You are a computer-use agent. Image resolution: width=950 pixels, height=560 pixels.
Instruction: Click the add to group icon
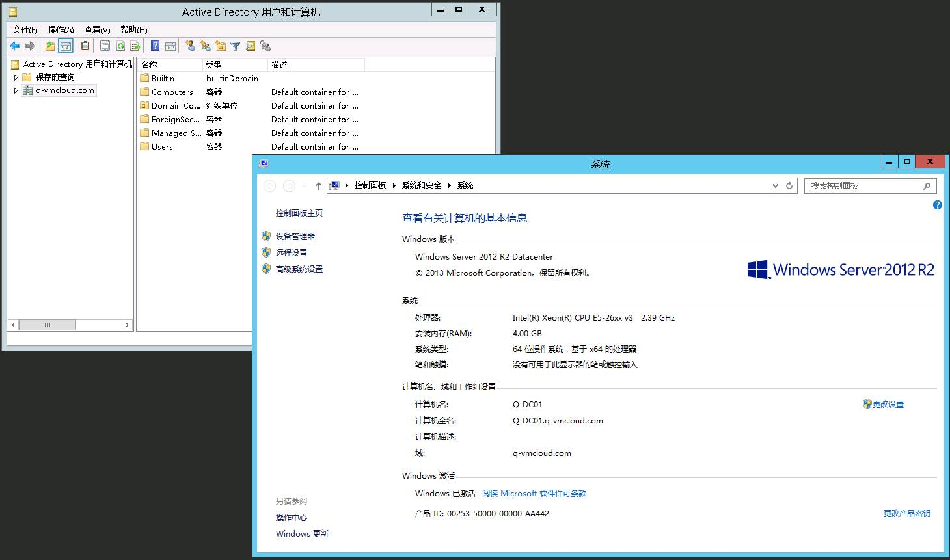[265, 46]
